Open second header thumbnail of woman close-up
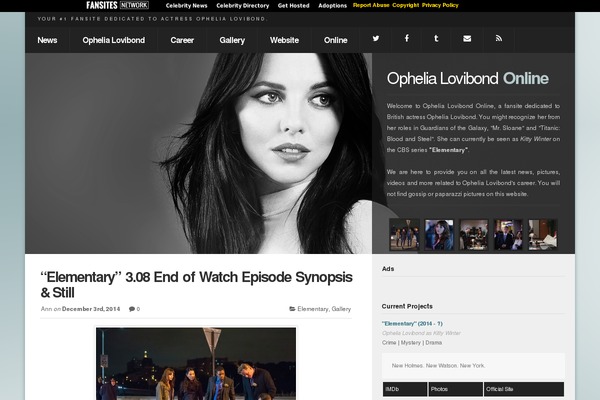 click(439, 235)
